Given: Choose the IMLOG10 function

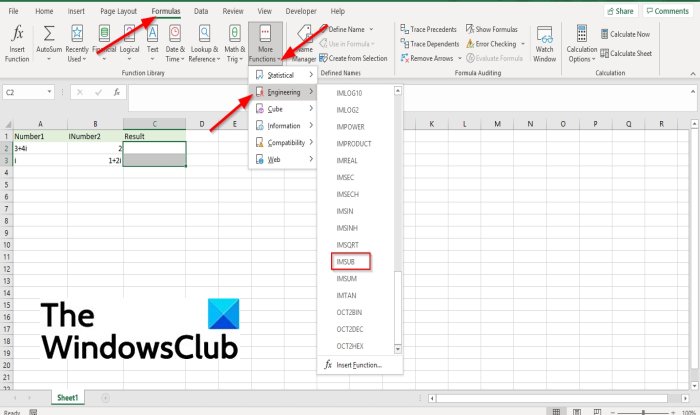Looking at the screenshot, I should 349,93.
